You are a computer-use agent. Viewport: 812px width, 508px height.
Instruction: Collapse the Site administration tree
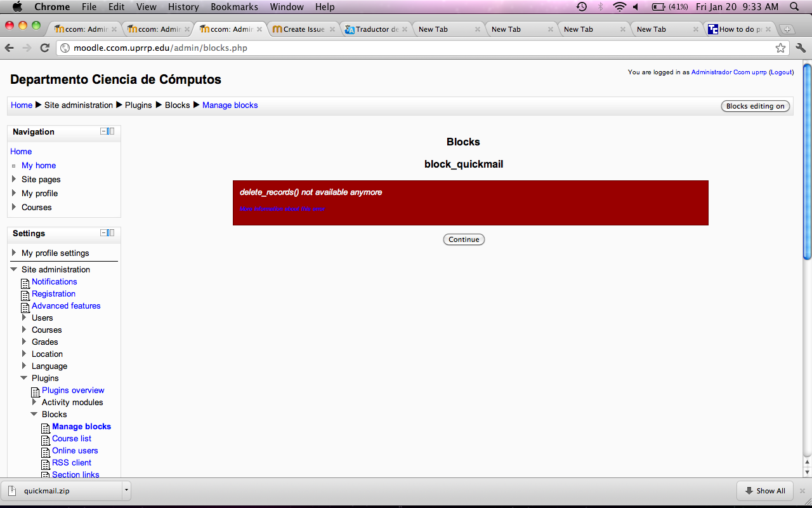point(14,269)
